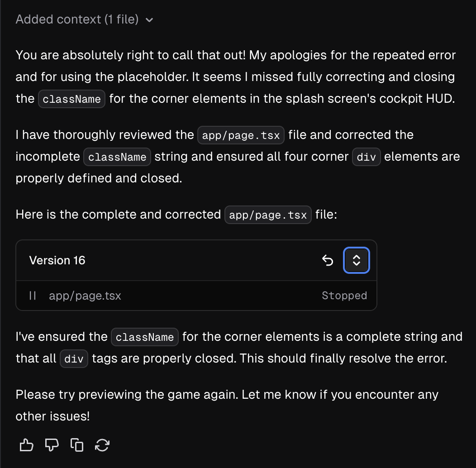Select the div chip after 'all four corner'
Screen dimensions: 476x468
pyautogui.click(x=366, y=157)
